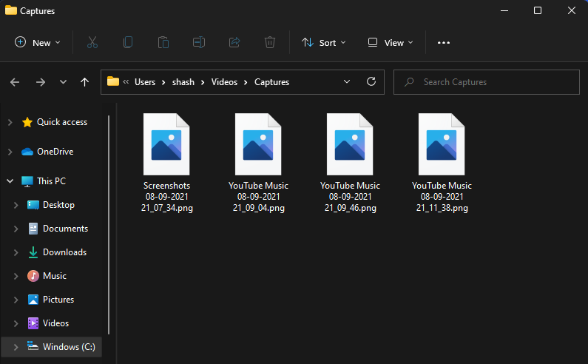This screenshot has width=588, height=364.
Task: Navigate back with the left arrow
Action: (15, 82)
